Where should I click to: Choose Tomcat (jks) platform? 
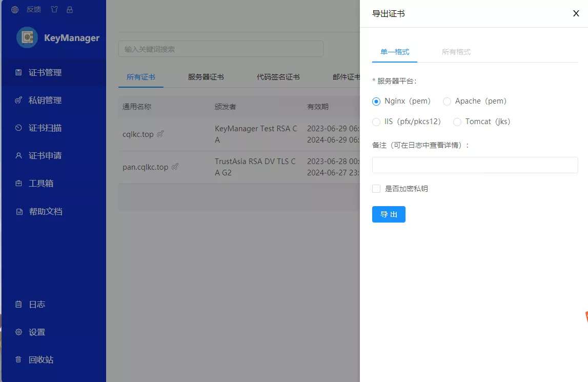click(x=457, y=122)
